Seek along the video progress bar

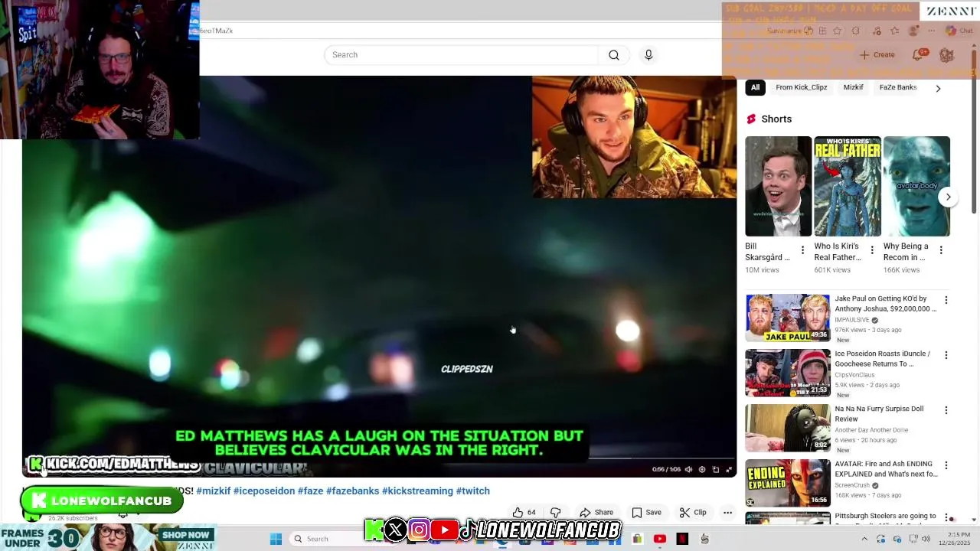tap(379, 459)
